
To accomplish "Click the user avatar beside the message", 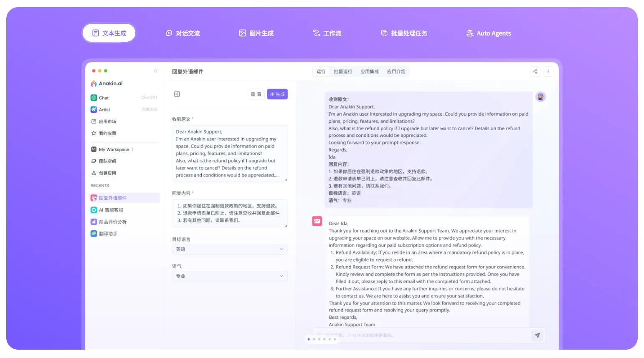I will 540,97.
